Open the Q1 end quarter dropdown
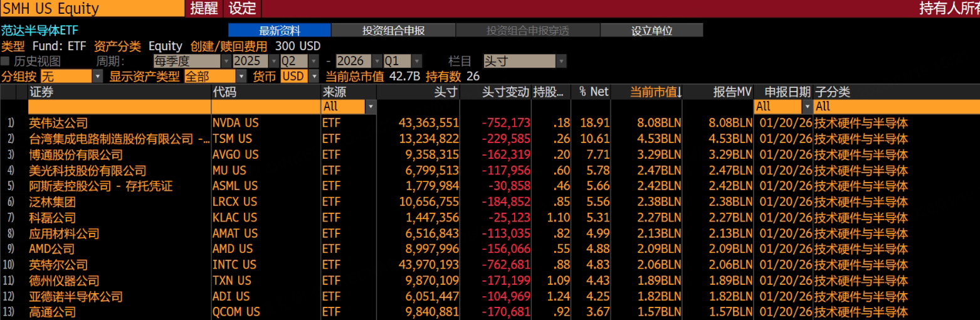The height and width of the screenshot is (320, 980). [403, 61]
